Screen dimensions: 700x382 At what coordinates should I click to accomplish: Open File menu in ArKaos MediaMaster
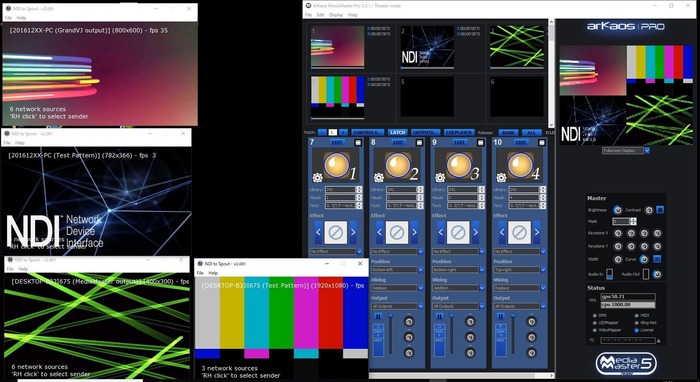tap(308, 15)
